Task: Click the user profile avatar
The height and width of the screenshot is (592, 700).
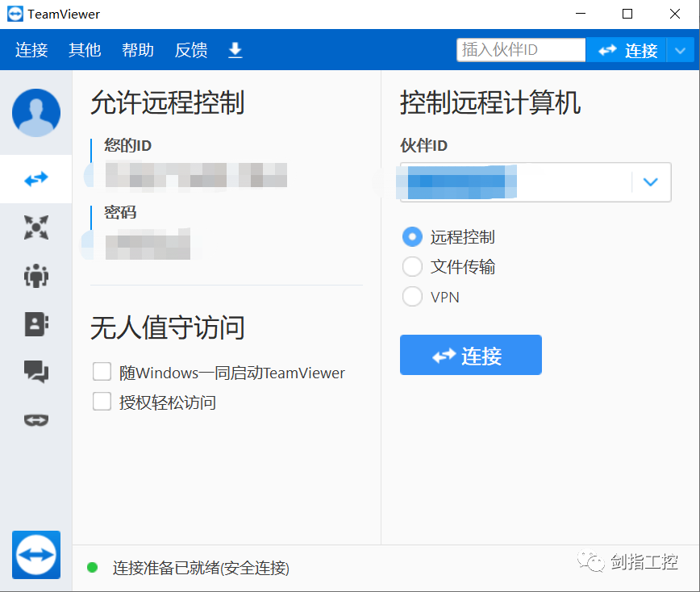Action: pyautogui.click(x=35, y=113)
